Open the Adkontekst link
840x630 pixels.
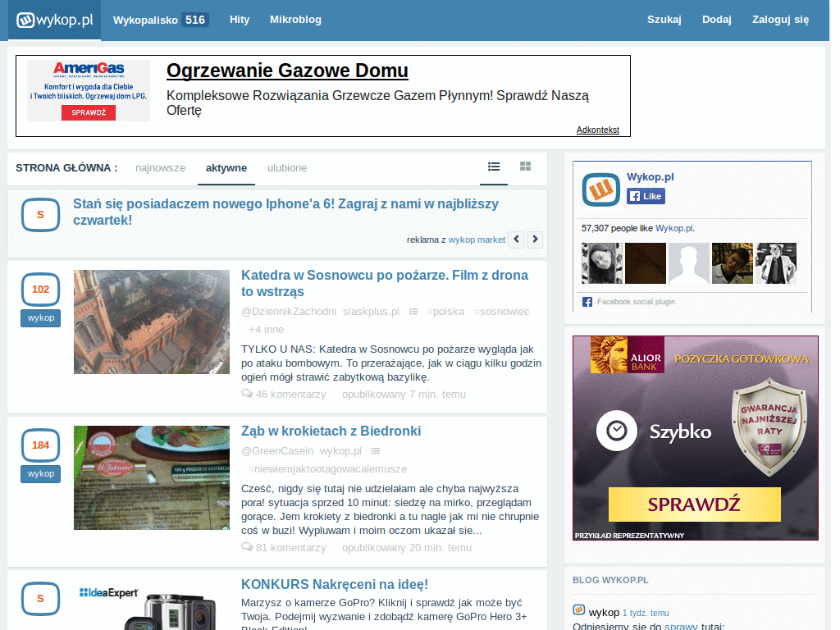598,130
